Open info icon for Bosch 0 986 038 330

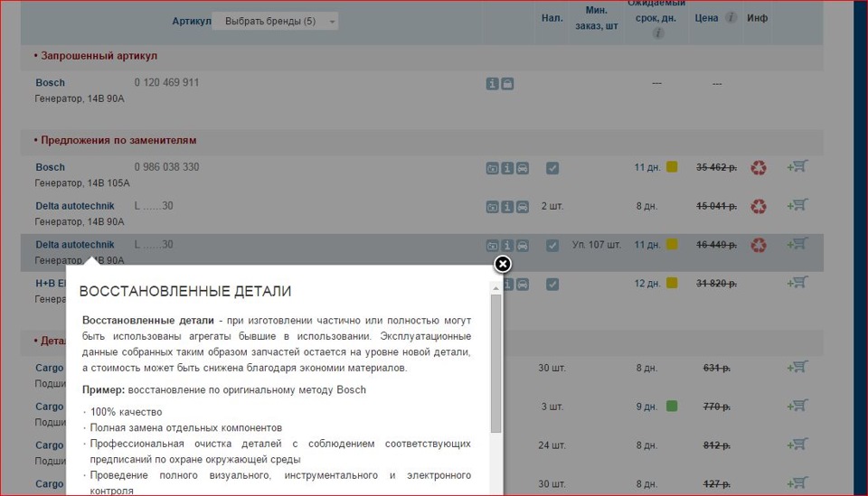[507, 168]
